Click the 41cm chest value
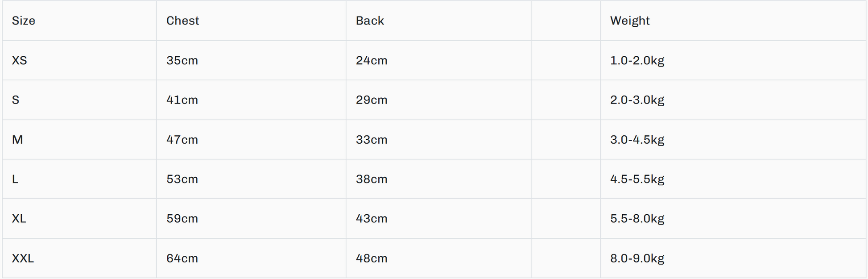 pyautogui.click(x=182, y=100)
